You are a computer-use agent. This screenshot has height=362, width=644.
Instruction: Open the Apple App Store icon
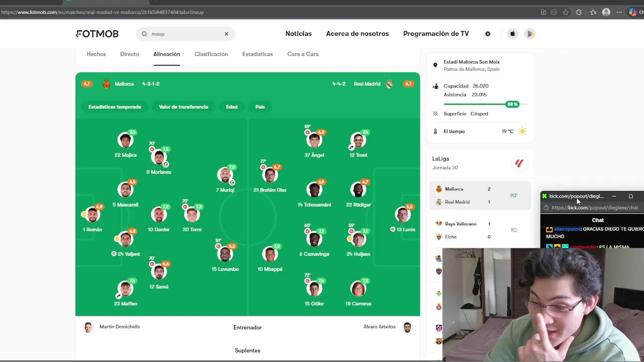pyautogui.click(x=513, y=34)
